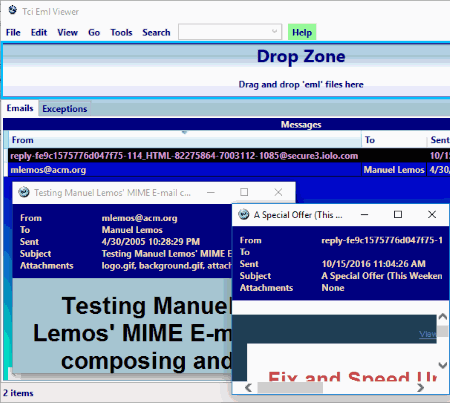Image resolution: width=450 pixels, height=403 pixels.
Task: Click the green Help button
Action: 302,32
